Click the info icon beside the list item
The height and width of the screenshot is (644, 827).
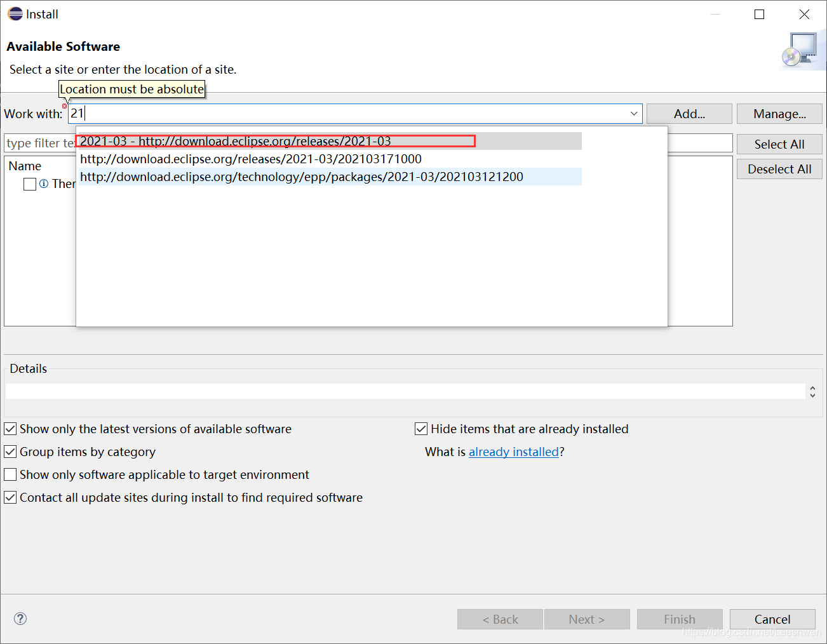click(44, 184)
